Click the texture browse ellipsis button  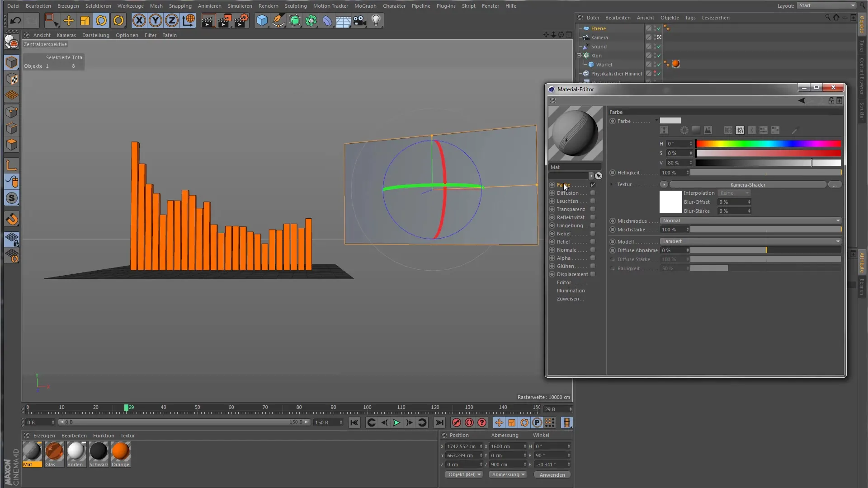(x=835, y=184)
